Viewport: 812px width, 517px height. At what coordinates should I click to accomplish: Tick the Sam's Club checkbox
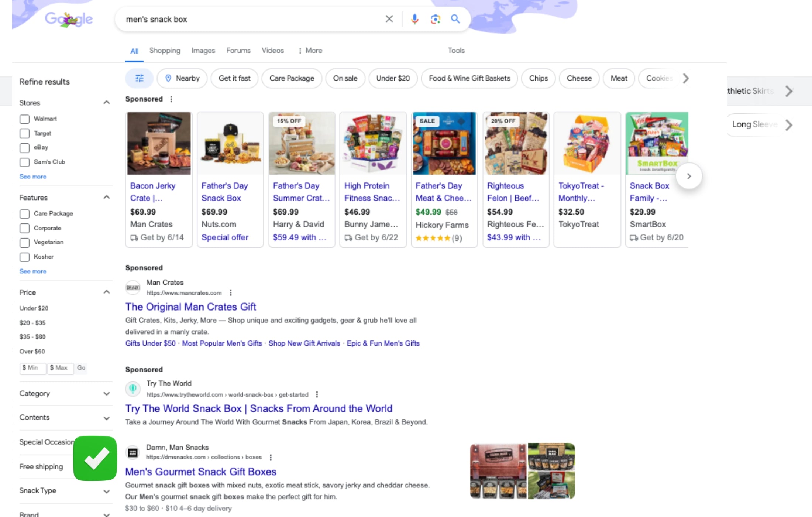click(24, 162)
